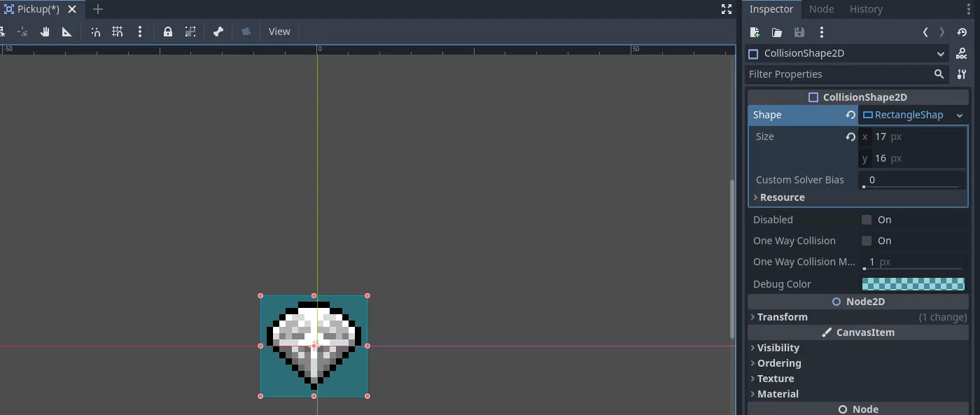
Task: Show object history list
Action: click(962, 32)
